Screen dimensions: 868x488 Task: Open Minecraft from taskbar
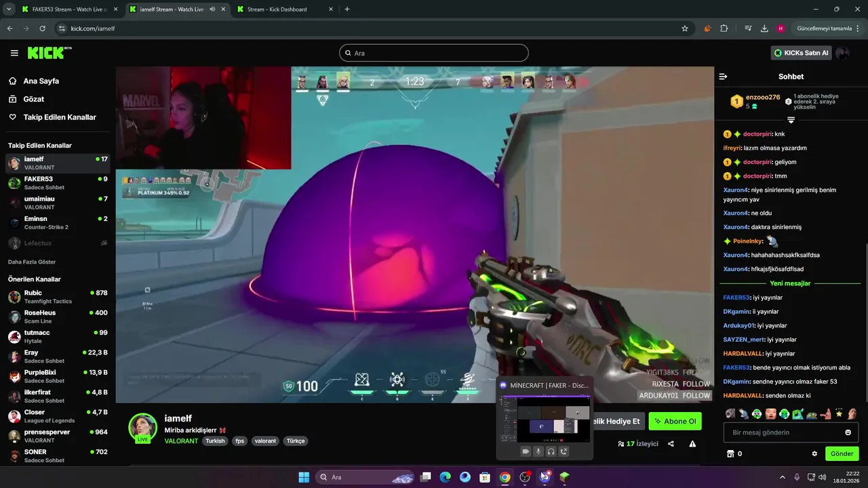coord(564,477)
